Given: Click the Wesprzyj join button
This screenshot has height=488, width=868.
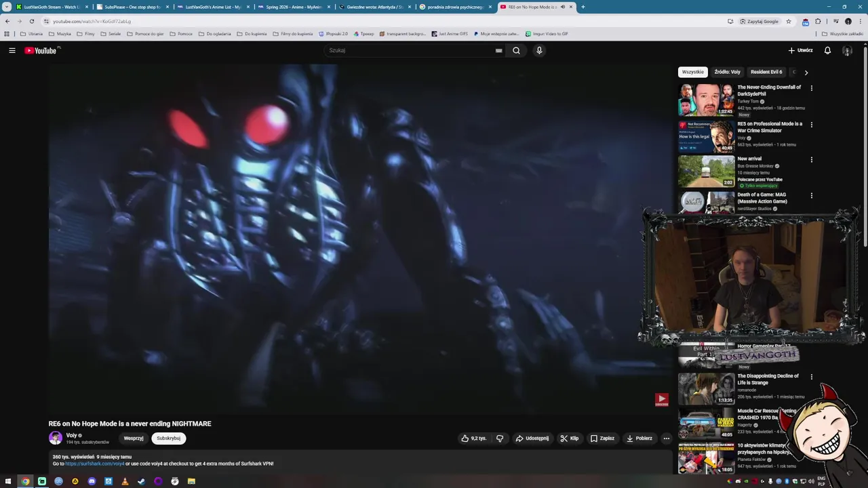Looking at the screenshot, I should click(134, 439).
